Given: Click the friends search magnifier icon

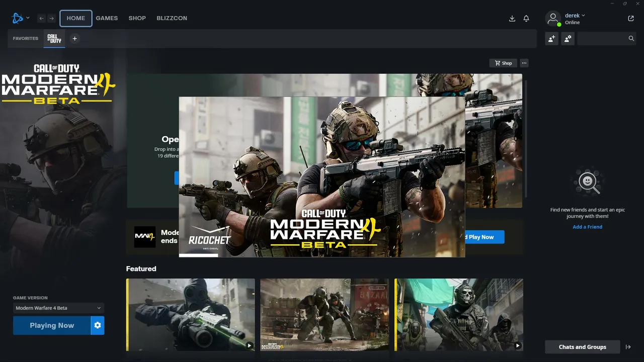Looking at the screenshot, I should click(631, 39).
